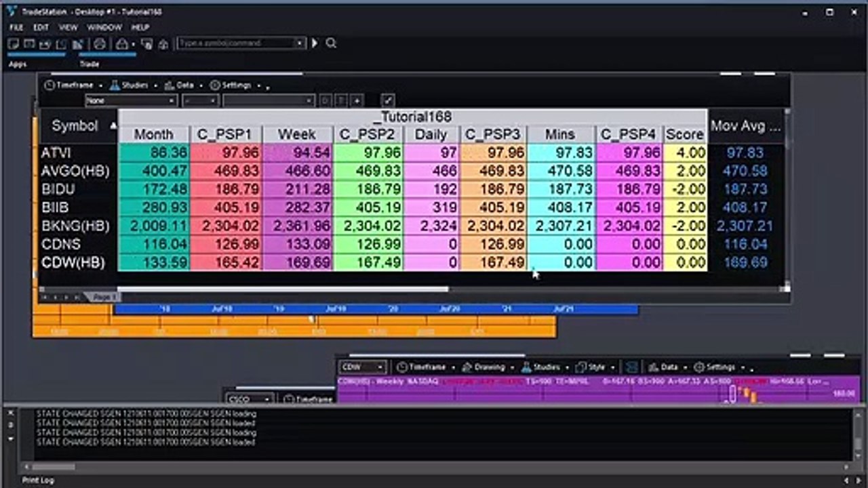Expand the RadarScreen Settings dropdown arrow
The image size is (868, 488).
click(x=258, y=86)
